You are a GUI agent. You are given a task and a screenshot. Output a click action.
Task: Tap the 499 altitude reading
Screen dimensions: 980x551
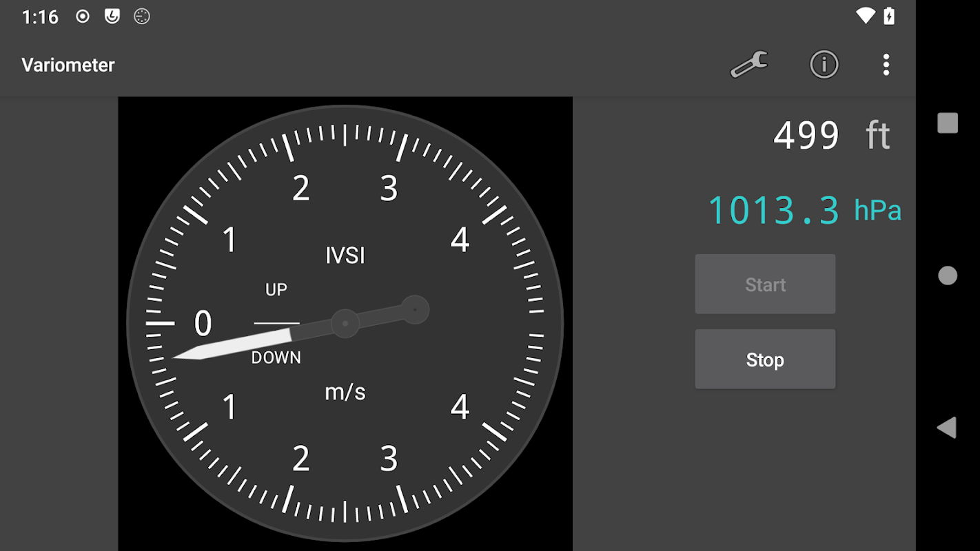[806, 135]
